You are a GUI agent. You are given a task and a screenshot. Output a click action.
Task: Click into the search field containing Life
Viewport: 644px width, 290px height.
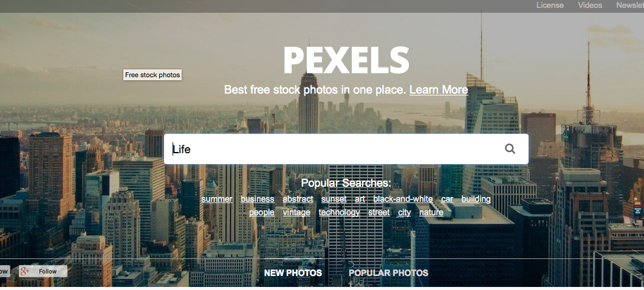click(x=334, y=149)
